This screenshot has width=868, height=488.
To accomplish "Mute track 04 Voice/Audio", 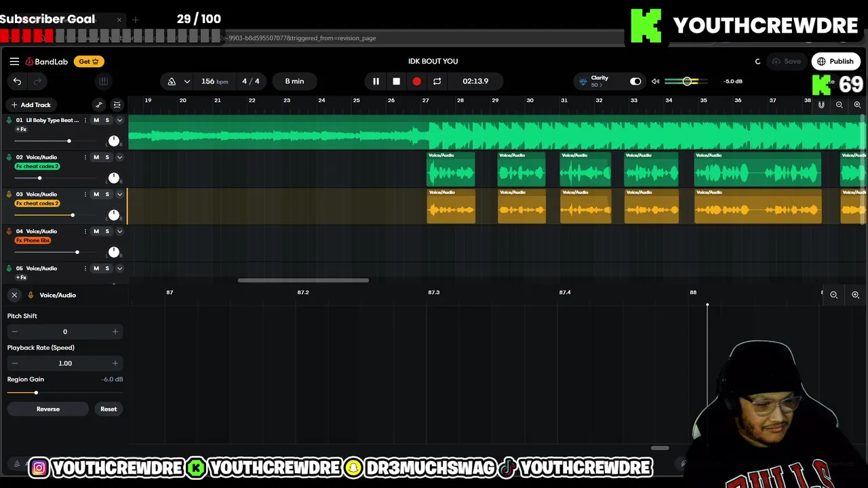I will pos(96,231).
